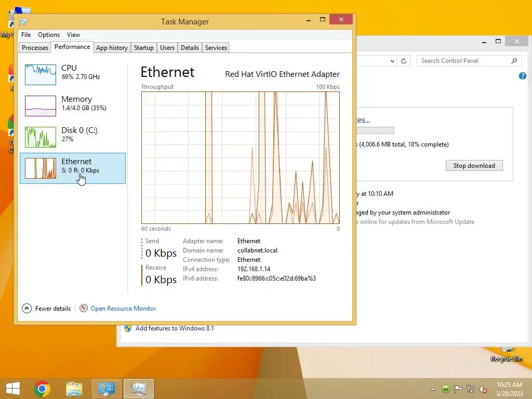Select the Ethernet sidebar thumbnail graph
532x399 pixels.
point(41,168)
